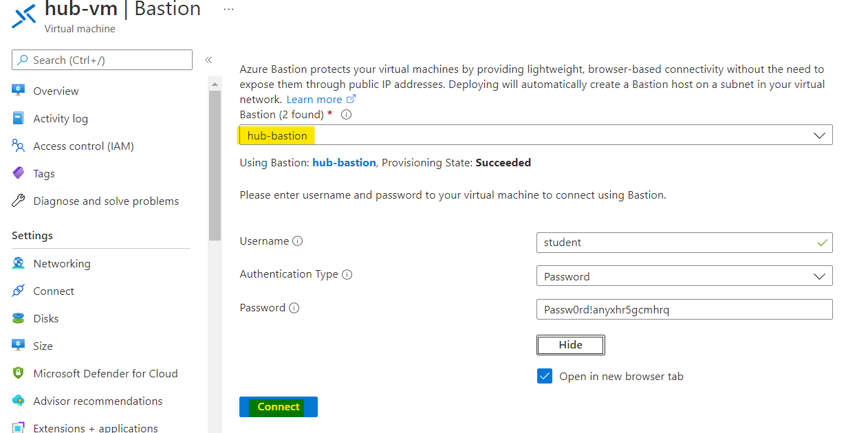Collapse the left sidebar menu
Viewport: 868px width, 433px height.
click(x=208, y=60)
